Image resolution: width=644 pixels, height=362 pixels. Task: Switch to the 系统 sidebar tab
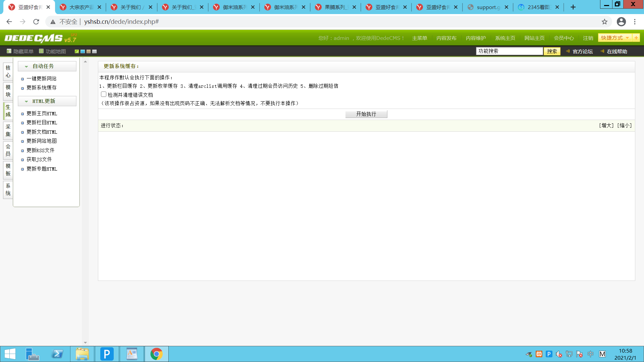coord(8,189)
